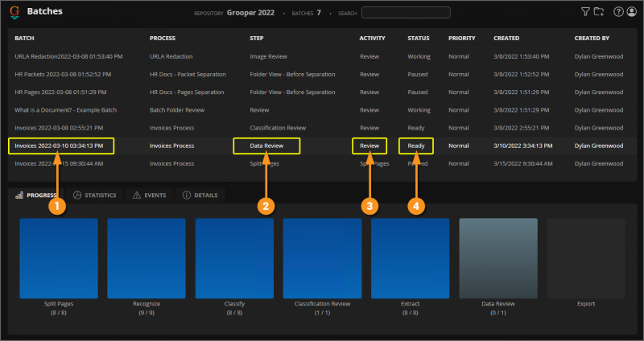Select the Data Review progress tile
Image resolution: width=644 pixels, height=341 pixels.
coord(497,257)
